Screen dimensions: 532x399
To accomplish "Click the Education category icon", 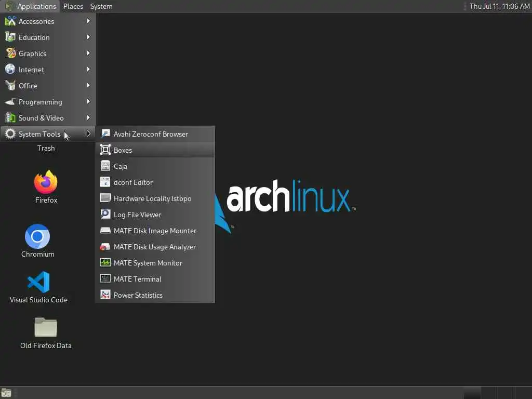I will pos(10,37).
